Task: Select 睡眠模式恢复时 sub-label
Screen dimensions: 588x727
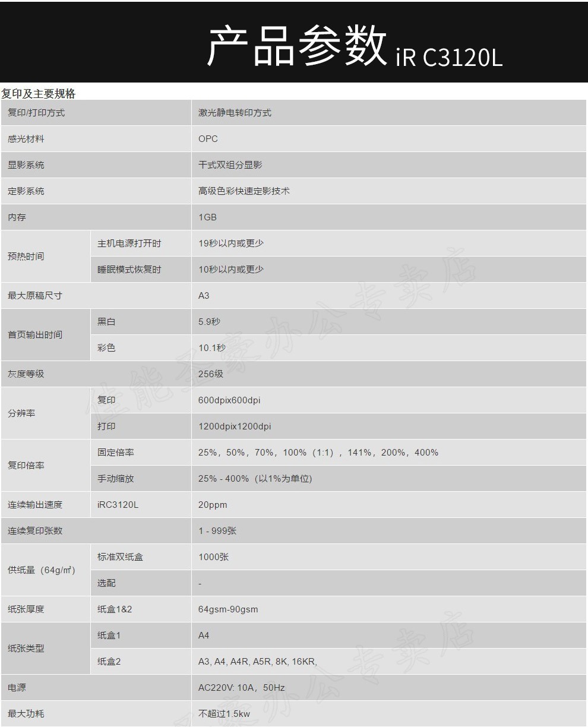Action: point(129,269)
